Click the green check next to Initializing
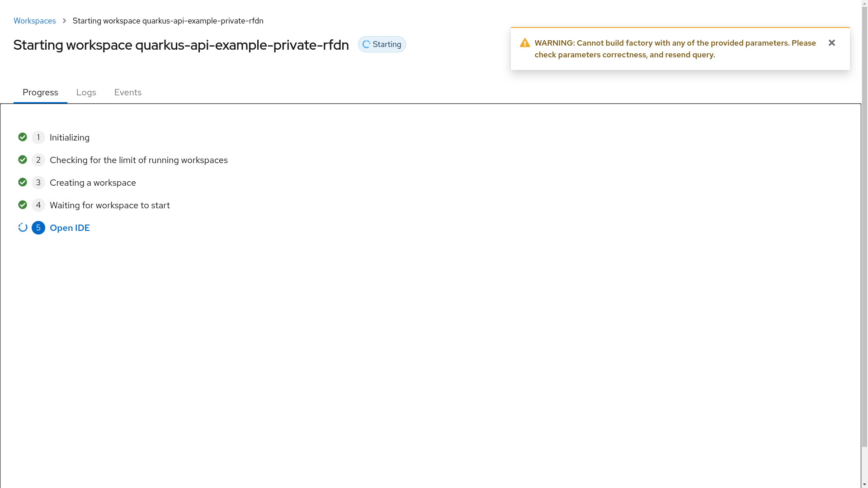This screenshot has width=868, height=488. pyautogui.click(x=23, y=137)
